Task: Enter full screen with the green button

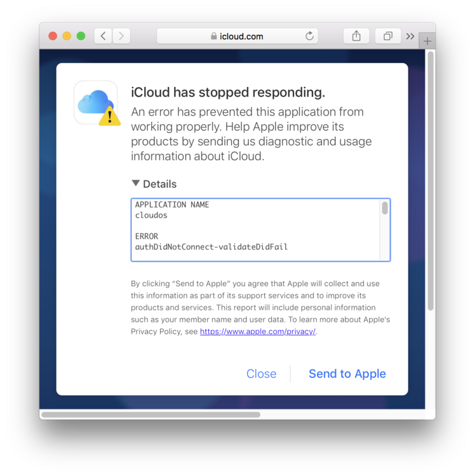Action: click(81, 36)
